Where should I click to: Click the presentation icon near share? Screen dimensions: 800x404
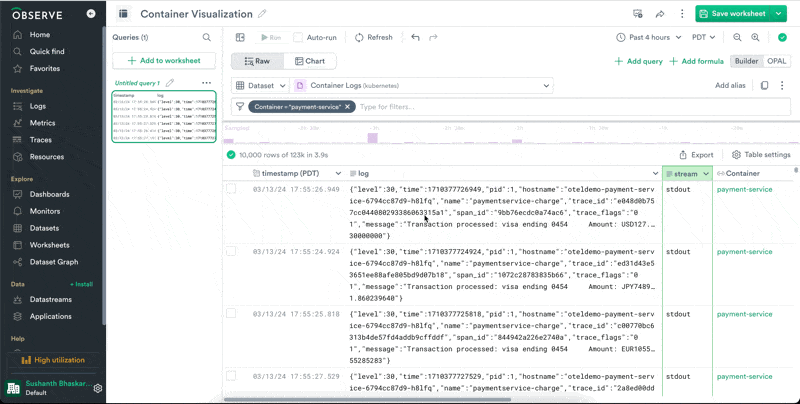click(x=637, y=14)
